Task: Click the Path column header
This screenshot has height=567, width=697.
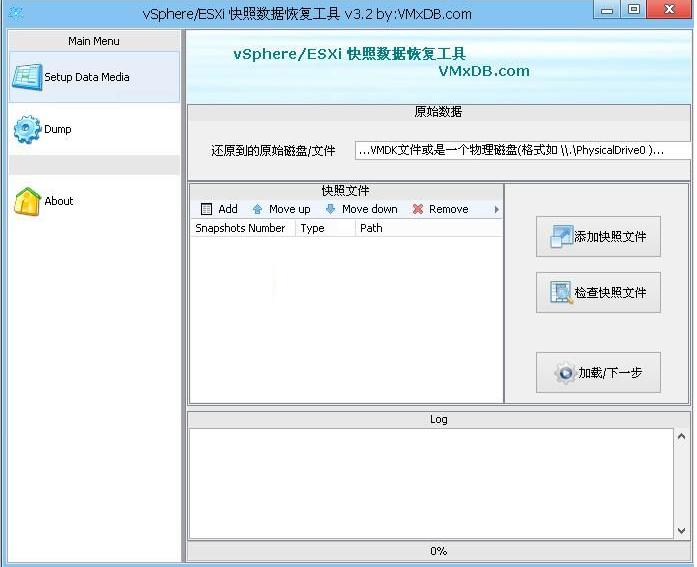Action: pos(428,228)
